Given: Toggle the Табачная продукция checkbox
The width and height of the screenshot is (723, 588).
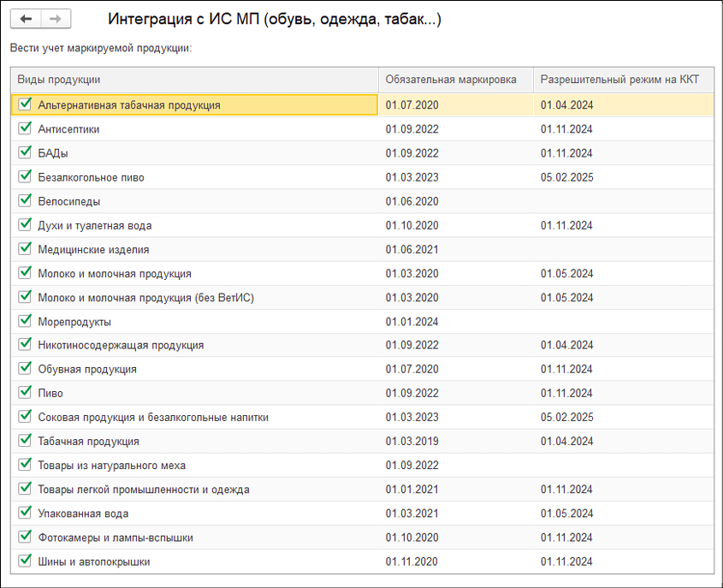Looking at the screenshot, I should [25, 441].
